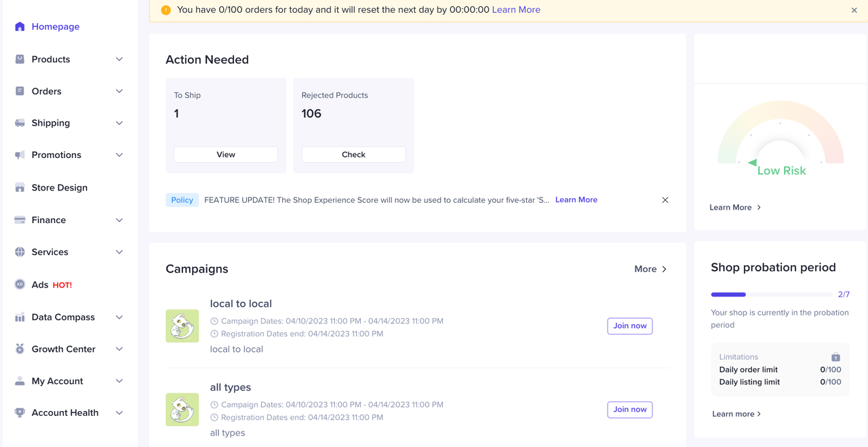Click the Account Health trophy icon
This screenshot has width=868, height=447.
20,412
